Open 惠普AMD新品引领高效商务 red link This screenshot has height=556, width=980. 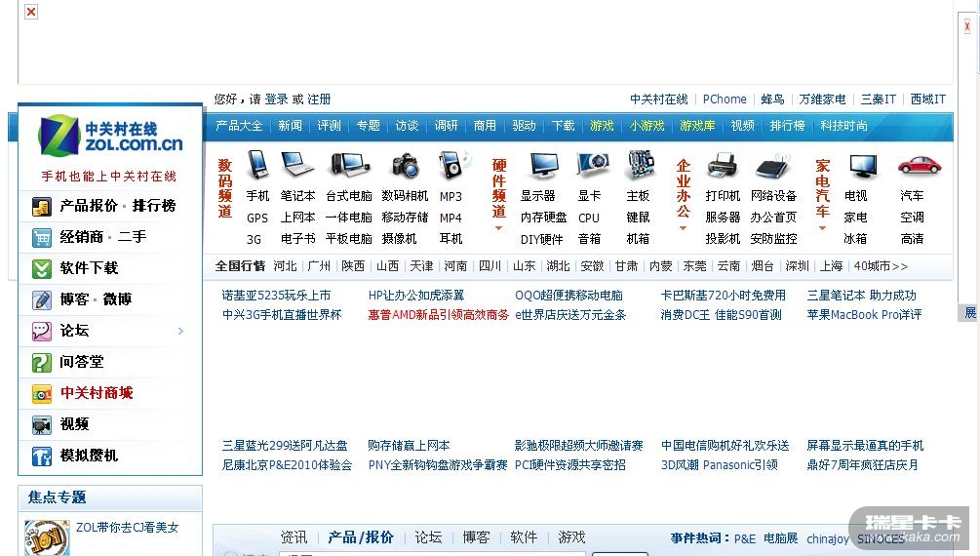tap(438, 315)
